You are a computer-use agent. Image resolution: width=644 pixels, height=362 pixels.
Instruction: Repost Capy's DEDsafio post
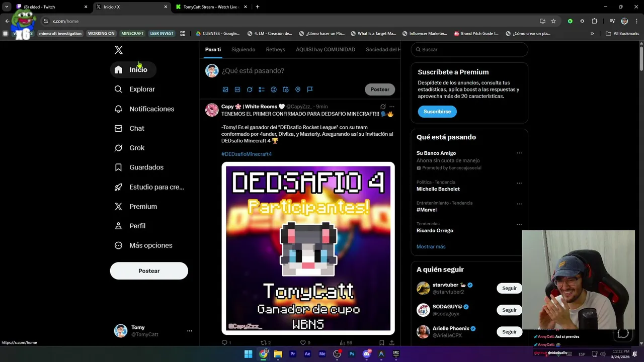264,342
